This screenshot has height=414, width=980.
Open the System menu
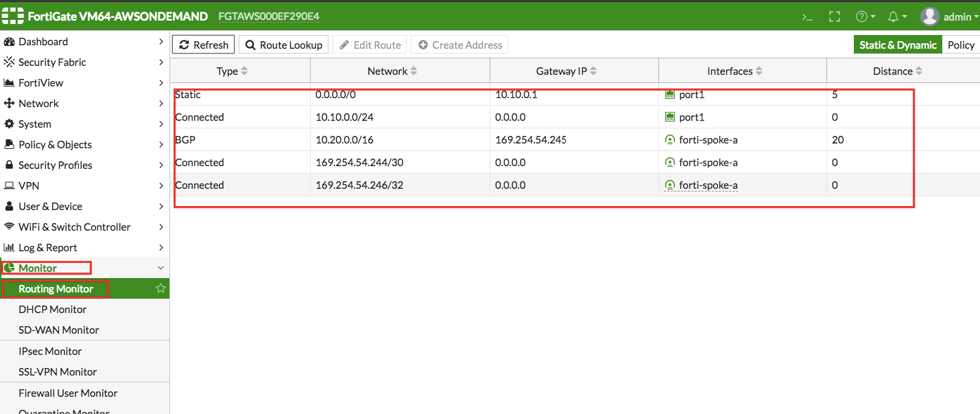point(84,124)
